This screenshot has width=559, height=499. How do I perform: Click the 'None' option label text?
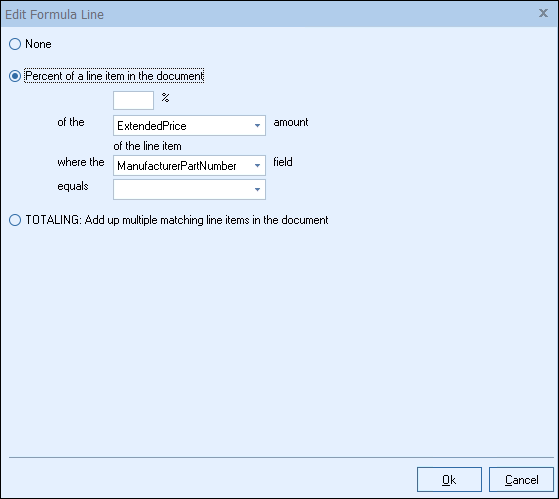pos(38,44)
